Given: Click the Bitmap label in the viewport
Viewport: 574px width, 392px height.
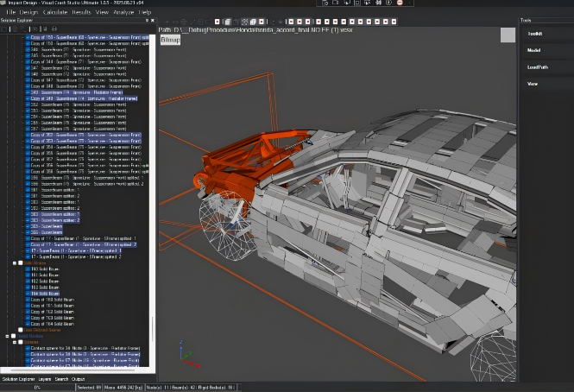Looking at the screenshot, I should point(169,40).
